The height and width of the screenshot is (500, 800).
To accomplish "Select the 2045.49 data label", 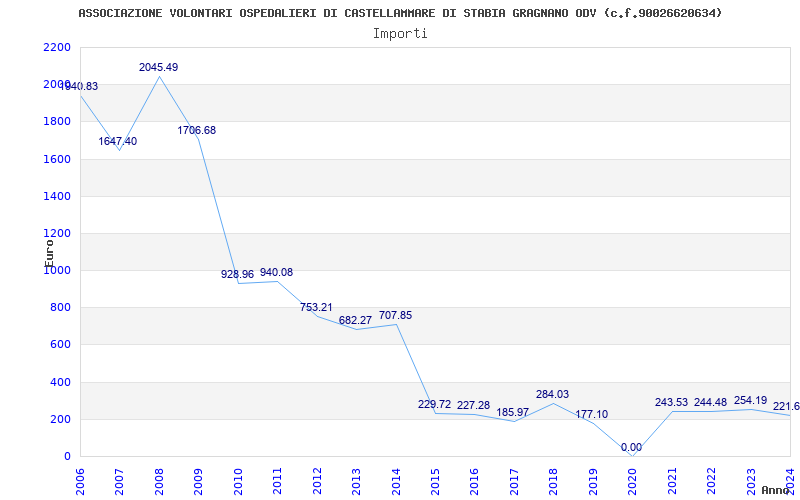I will [x=159, y=67].
